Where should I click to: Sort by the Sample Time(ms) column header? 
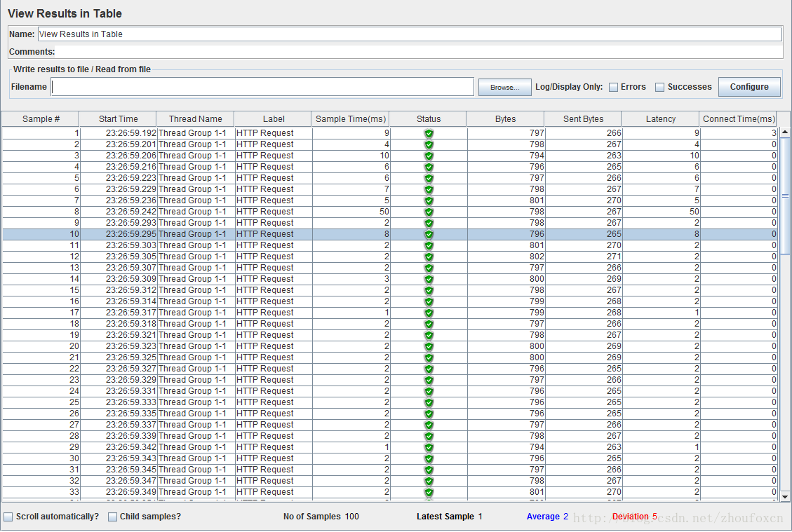(350, 119)
